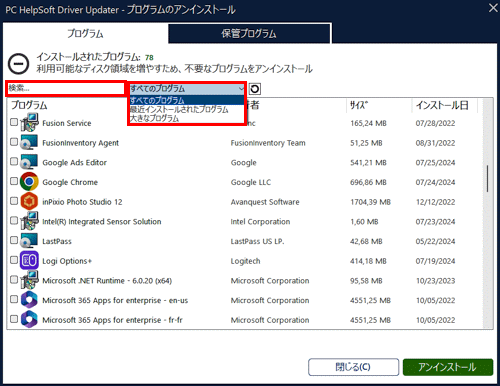This screenshot has width=500, height=386.
Task: Choose 大きなプログラム option
Action: point(187,118)
